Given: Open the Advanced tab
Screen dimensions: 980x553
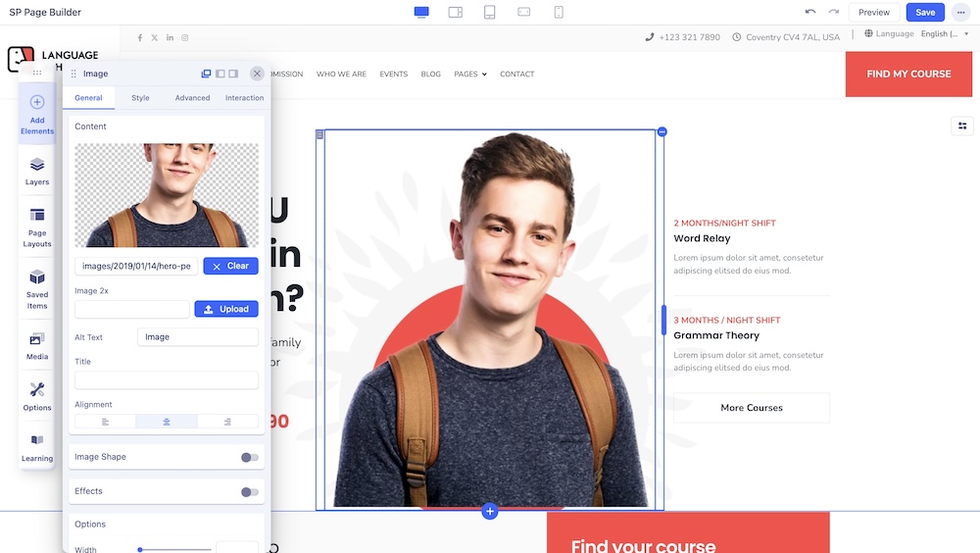Looking at the screenshot, I should (x=192, y=98).
